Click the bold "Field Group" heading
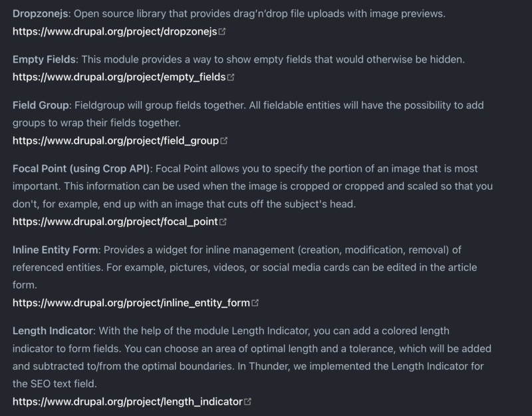Viewport: 532px width, 416px height. tap(41, 105)
